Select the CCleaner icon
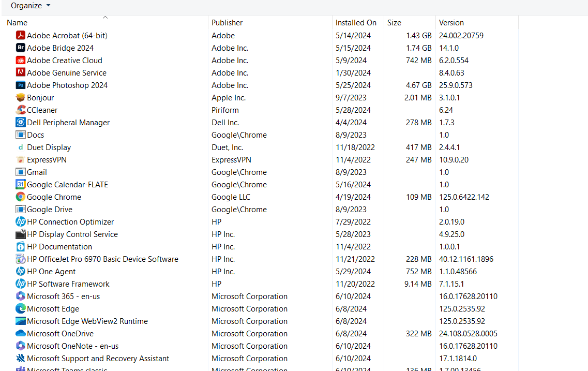 [x=20, y=110]
